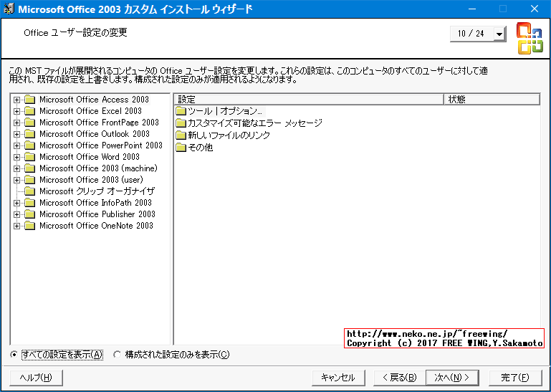Sort by the 設定 column header
Image resolution: width=551 pixels, height=392 pixels.
click(309, 100)
